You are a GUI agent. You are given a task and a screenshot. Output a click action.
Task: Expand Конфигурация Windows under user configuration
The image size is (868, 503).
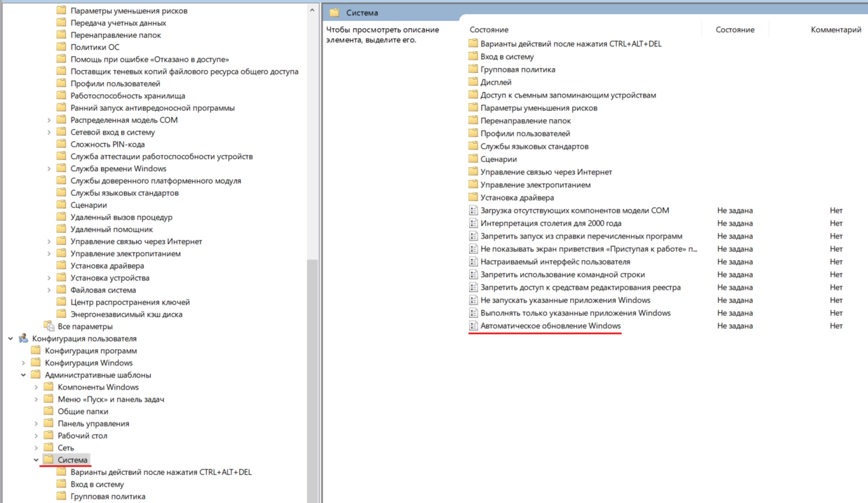click(x=24, y=363)
